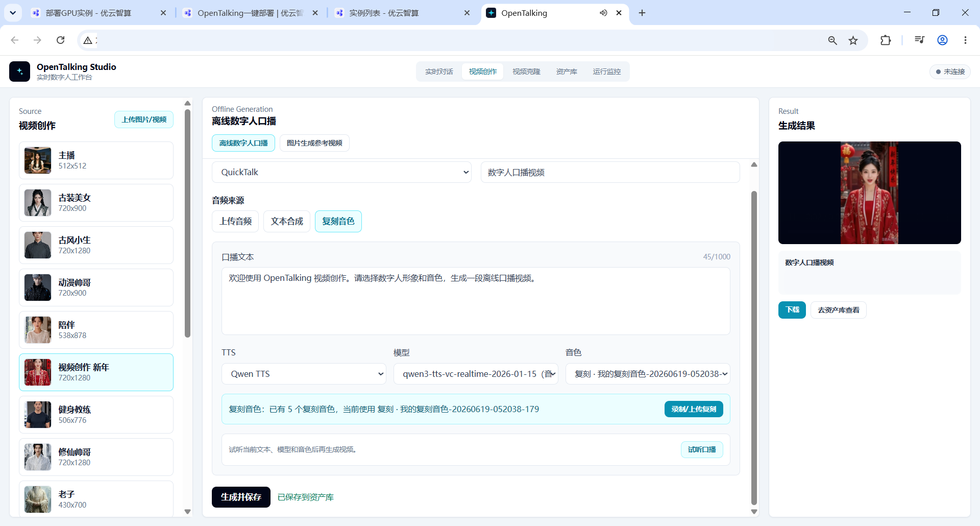Click the not-secure warning icon in address bar
Screen dimensions: 980x526
click(88, 40)
